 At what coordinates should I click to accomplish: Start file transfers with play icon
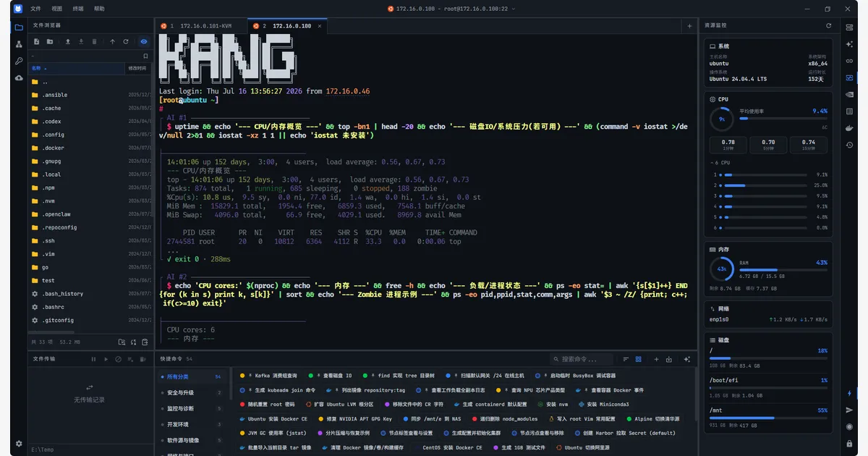click(106, 359)
